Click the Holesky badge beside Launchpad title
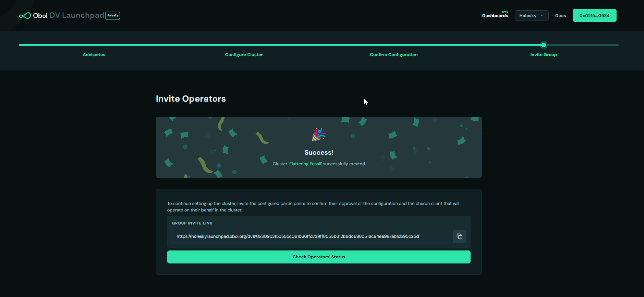This screenshot has width=644, height=297. tap(112, 15)
